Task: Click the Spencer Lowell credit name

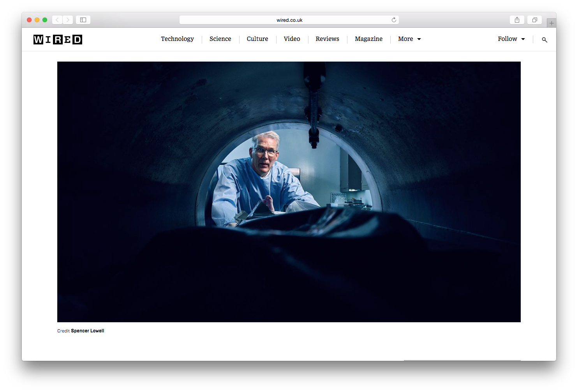Action: click(x=88, y=331)
